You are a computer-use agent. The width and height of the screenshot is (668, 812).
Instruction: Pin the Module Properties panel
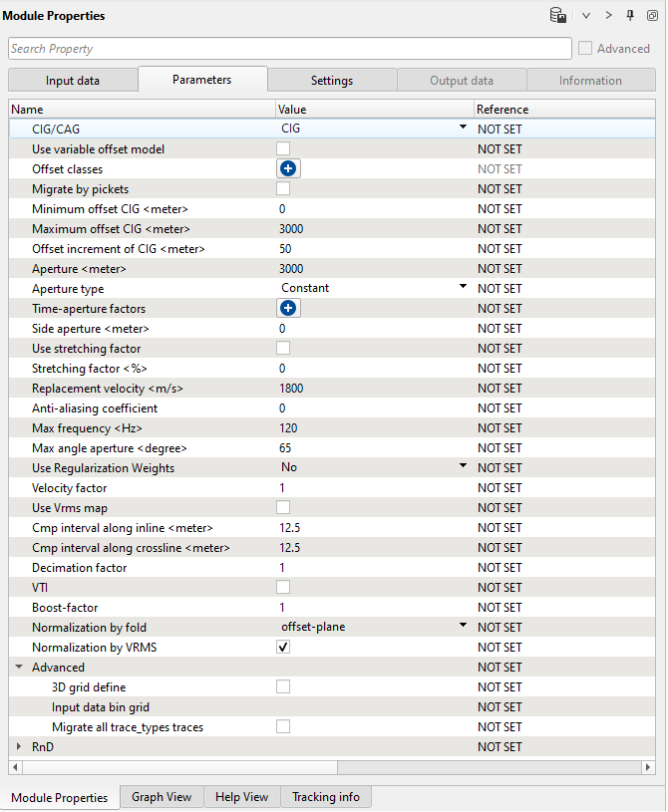point(630,16)
